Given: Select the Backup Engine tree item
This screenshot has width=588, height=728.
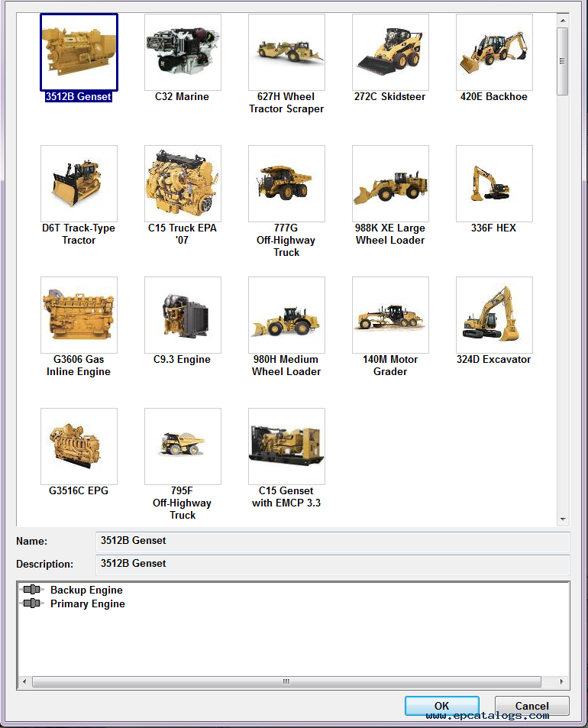Looking at the screenshot, I should [x=86, y=590].
